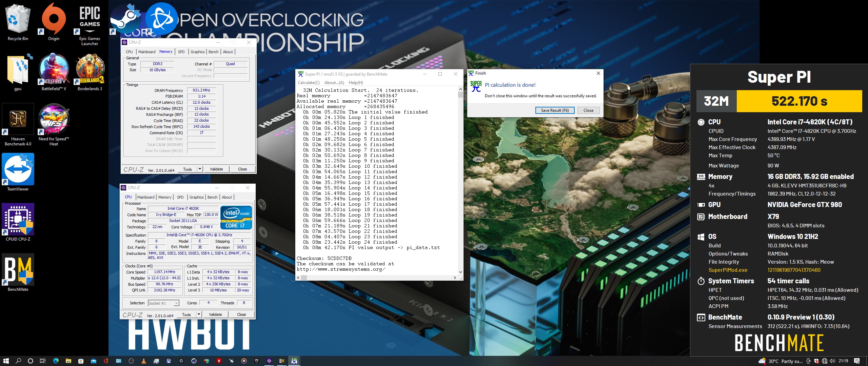Open Graphics tab in CPU-Z Memory window
Viewport: 868px width, 366px height.
coord(197,52)
